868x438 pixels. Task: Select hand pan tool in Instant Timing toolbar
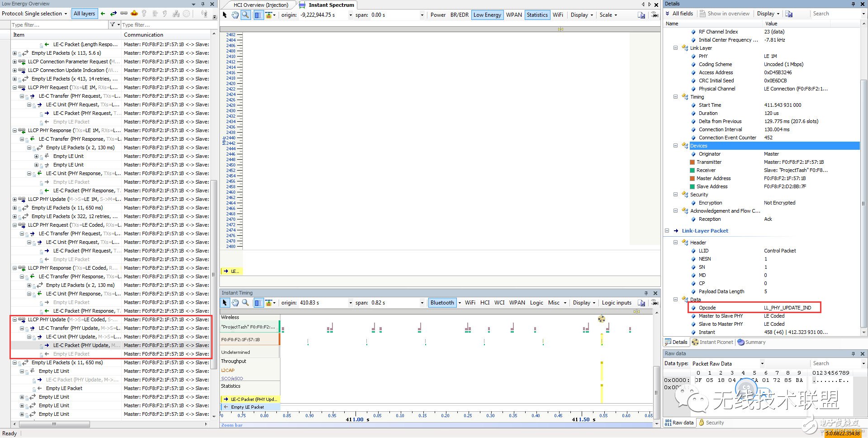click(235, 303)
